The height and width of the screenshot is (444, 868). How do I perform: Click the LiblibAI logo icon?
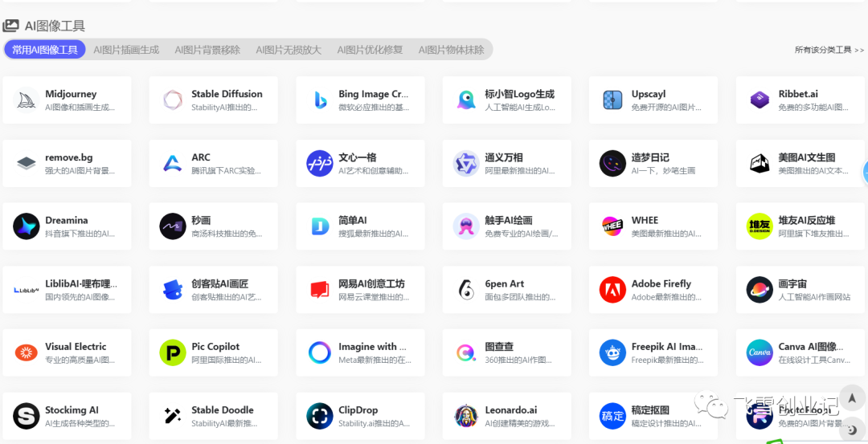pyautogui.click(x=26, y=290)
